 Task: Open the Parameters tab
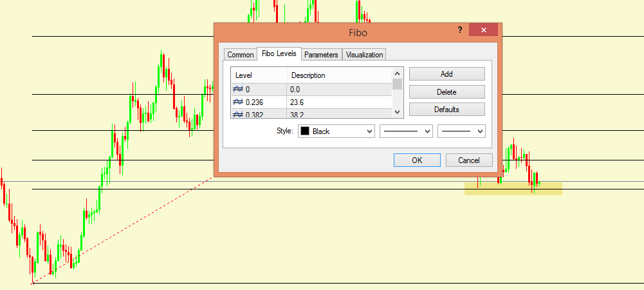click(321, 55)
